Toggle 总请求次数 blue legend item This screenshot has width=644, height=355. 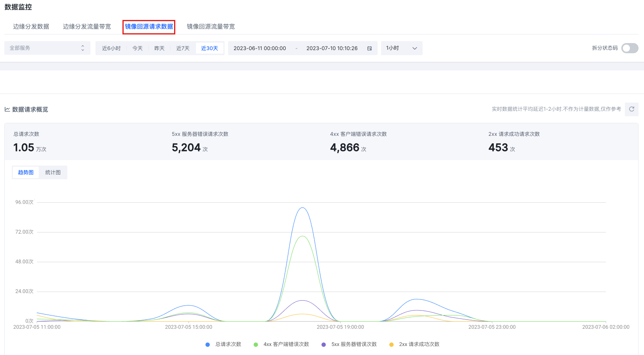point(223,344)
